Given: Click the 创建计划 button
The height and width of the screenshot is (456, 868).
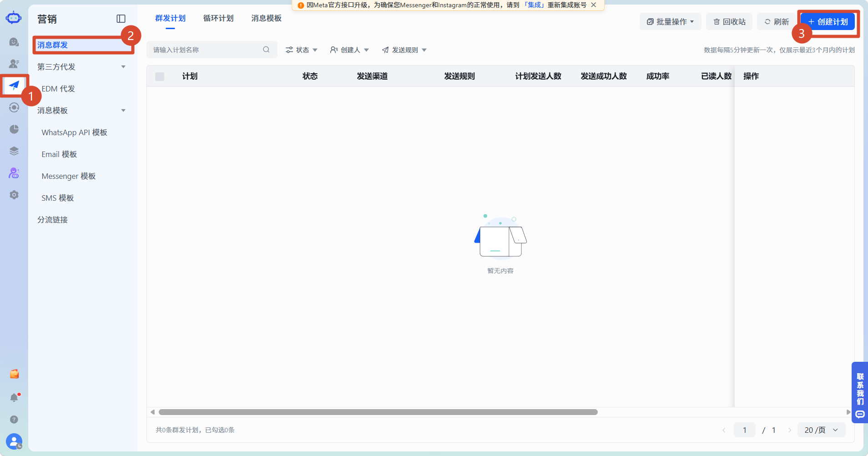Looking at the screenshot, I should pyautogui.click(x=828, y=22).
